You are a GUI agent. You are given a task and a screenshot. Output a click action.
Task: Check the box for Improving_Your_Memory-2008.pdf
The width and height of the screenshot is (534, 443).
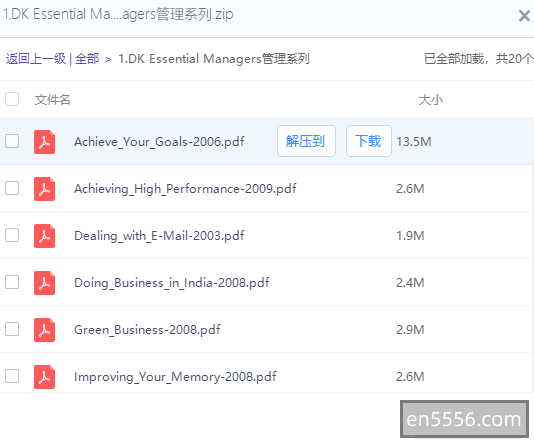click(12, 376)
